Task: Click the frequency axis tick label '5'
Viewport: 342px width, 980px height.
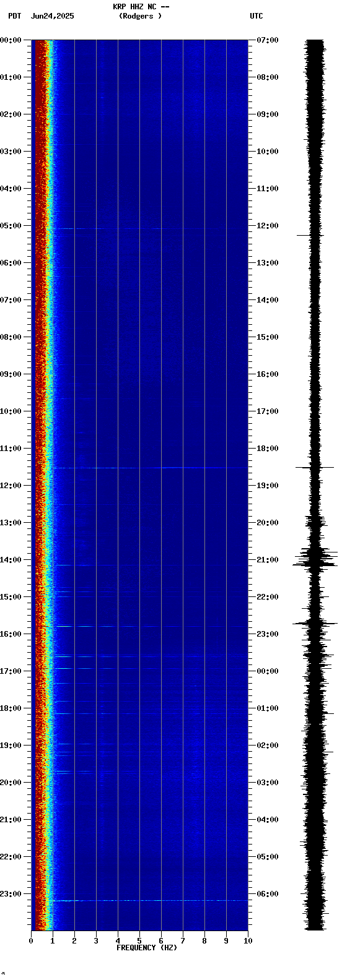Action: [x=139, y=941]
